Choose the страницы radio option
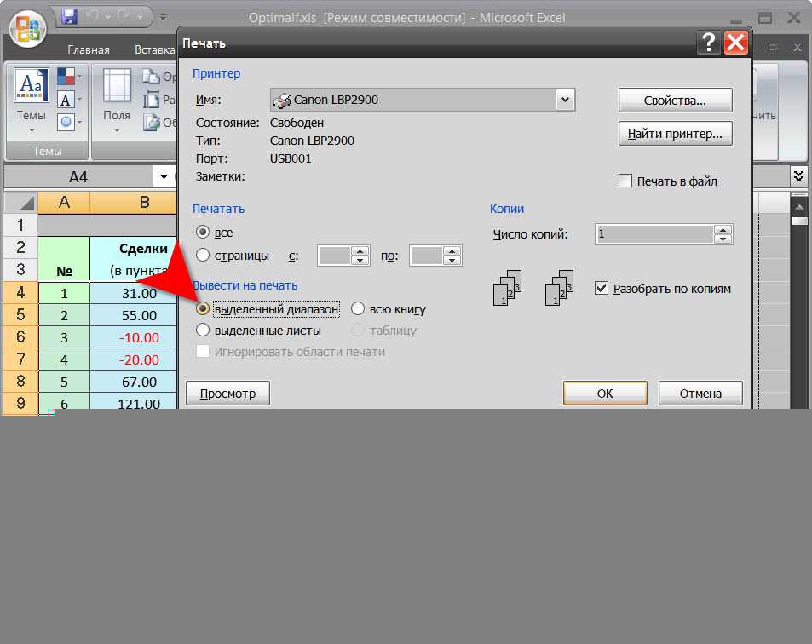 coord(203,255)
